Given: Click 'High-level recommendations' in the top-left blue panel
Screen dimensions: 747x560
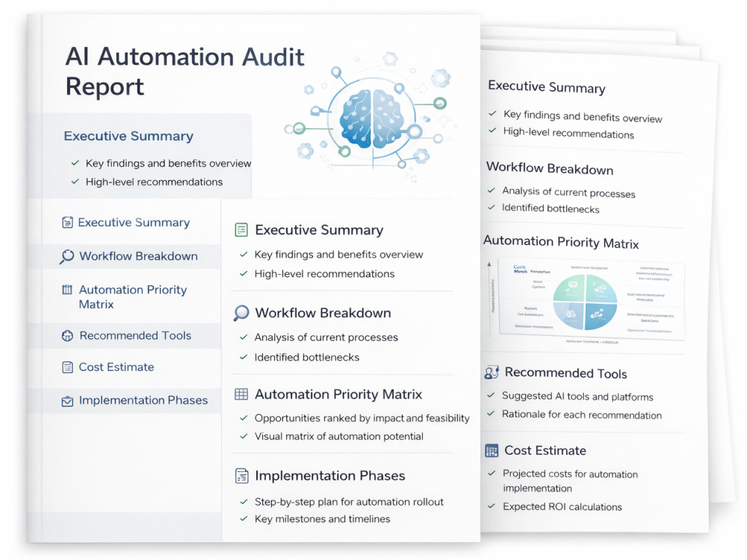Looking at the screenshot, I should pyautogui.click(x=154, y=182).
